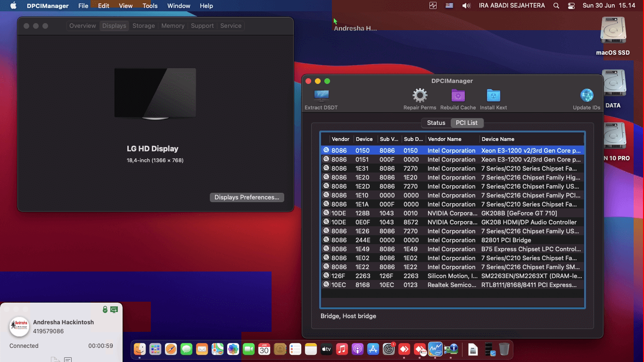The height and width of the screenshot is (362, 644).
Task: Select the PCI List tab
Action: click(467, 123)
